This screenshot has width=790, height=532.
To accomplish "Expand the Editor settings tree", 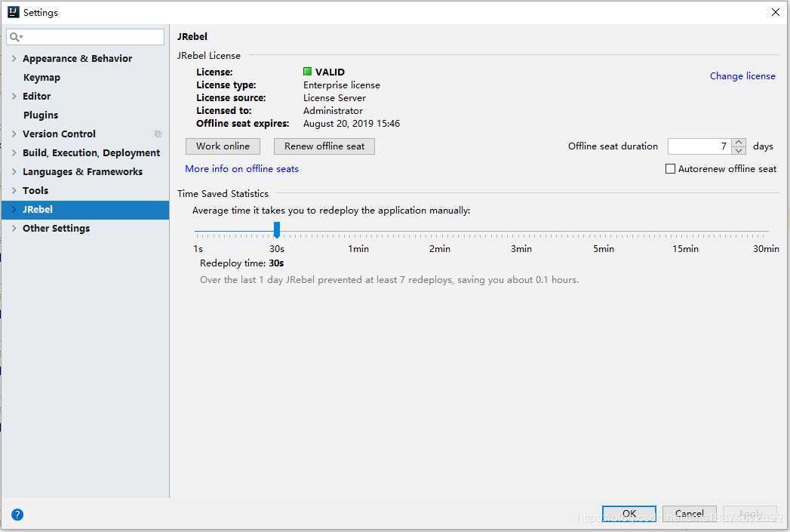I will (14, 97).
